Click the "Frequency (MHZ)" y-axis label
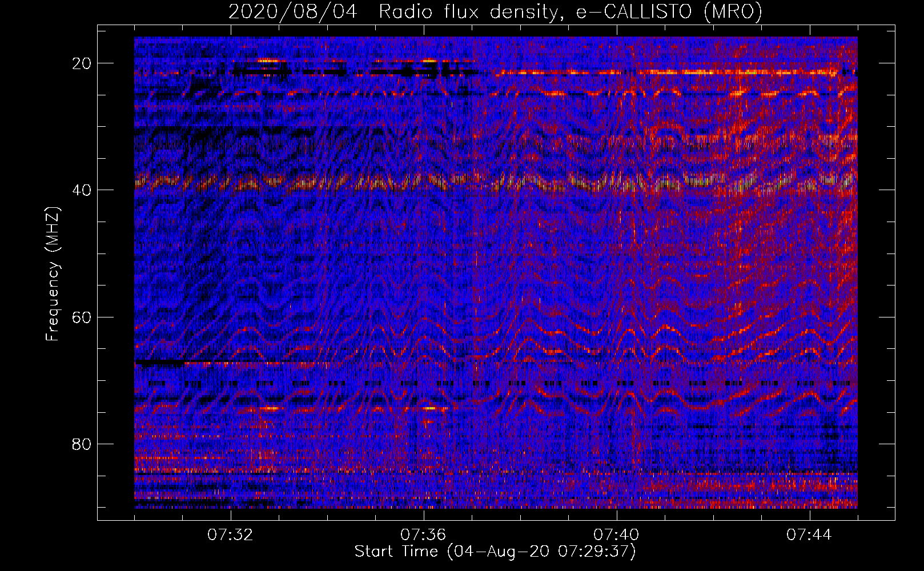924x571 pixels. click(53, 274)
